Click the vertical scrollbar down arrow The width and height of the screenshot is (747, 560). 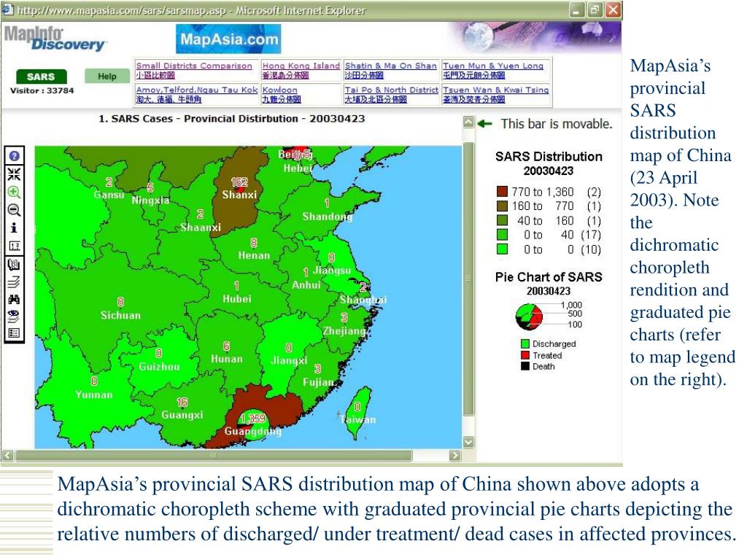coord(469,442)
